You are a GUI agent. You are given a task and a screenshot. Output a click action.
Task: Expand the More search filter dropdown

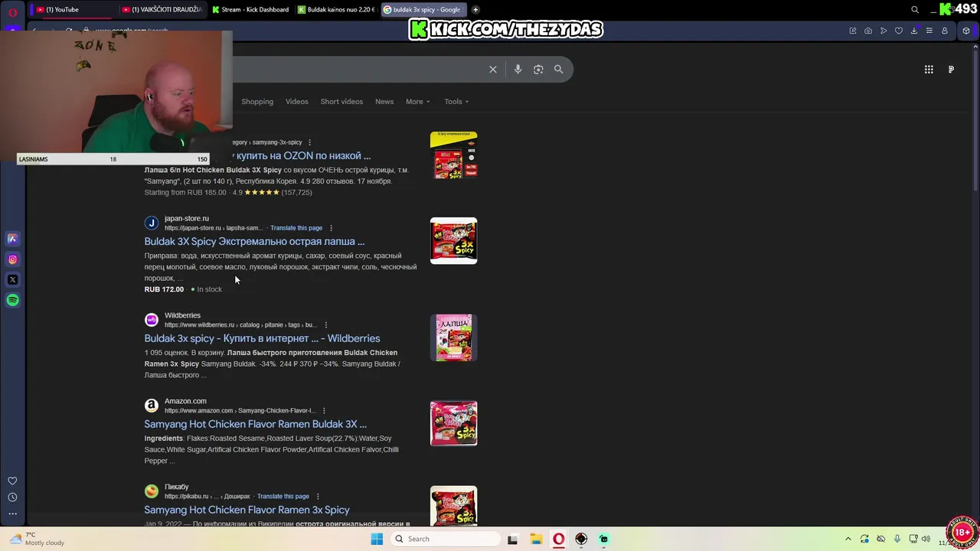pyautogui.click(x=417, y=102)
